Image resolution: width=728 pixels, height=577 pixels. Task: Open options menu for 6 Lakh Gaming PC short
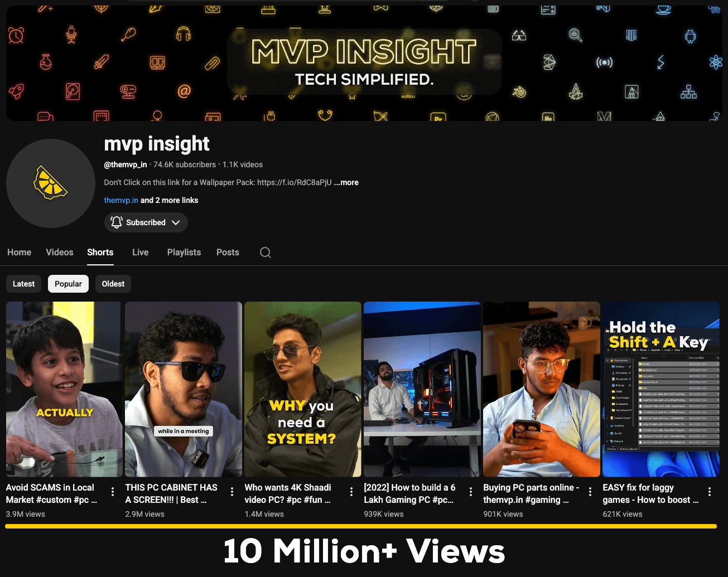471,492
